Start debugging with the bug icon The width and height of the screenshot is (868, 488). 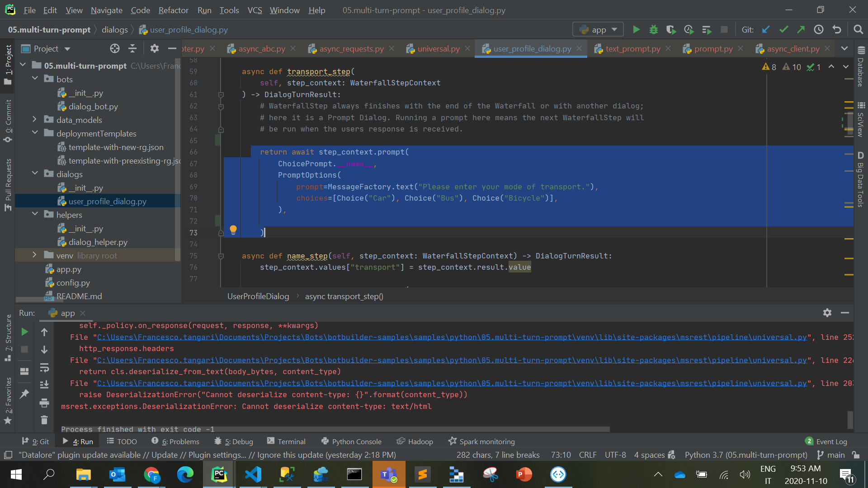point(654,29)
